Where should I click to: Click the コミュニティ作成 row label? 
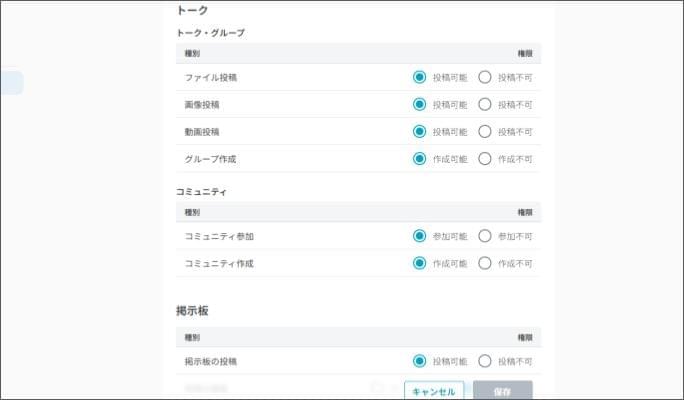(x=219, y=263)
